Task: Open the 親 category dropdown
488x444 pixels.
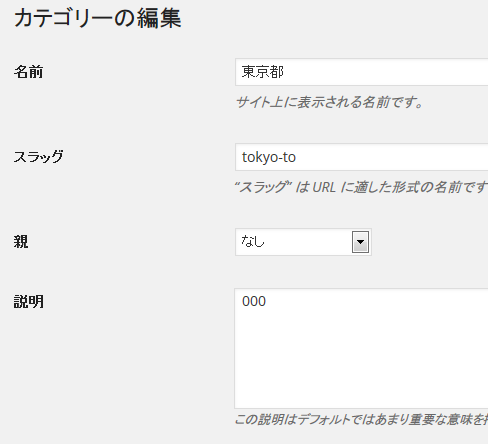Action: pyautogui.click(x=303, y=242)
